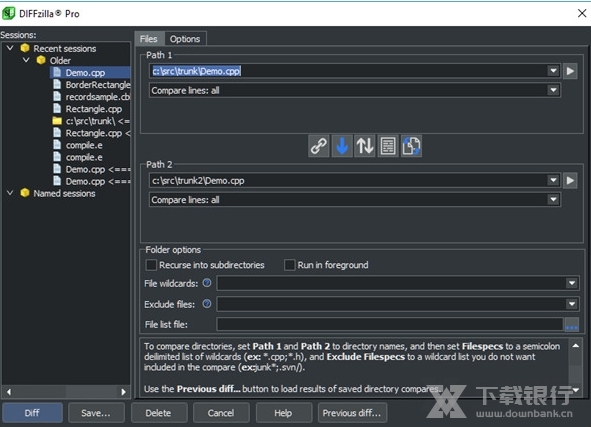
Task: Click the File wildcards help question icon
Action: click(207, 283)
